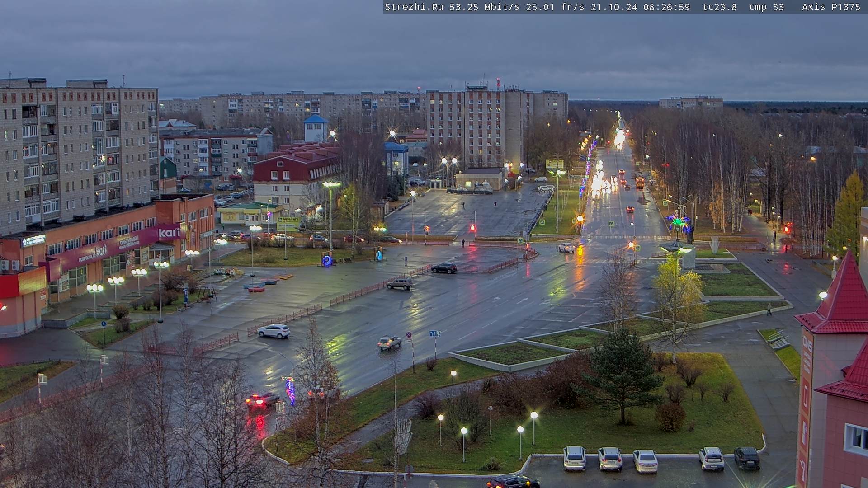Click the 'Axis P1375' camera model text

(831, 7)
